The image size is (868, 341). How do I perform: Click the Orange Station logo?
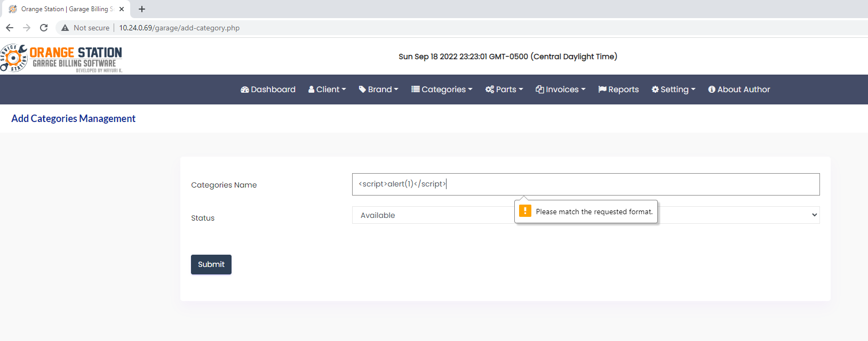[x=61, y=58]
